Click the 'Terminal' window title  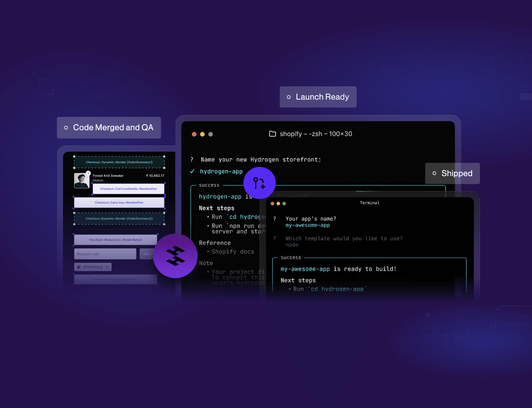(370, 203)
